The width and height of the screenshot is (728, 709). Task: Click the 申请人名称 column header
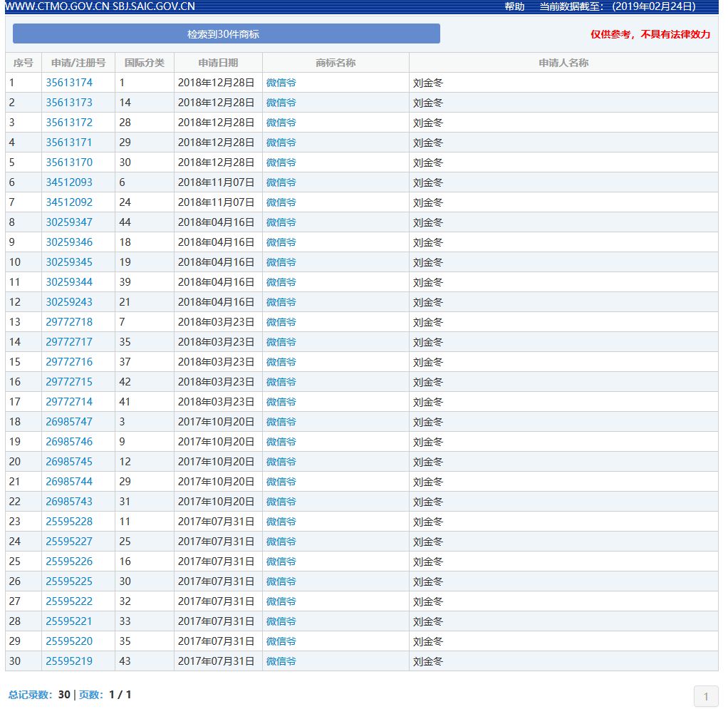pyautogui.click(x=563, y=63)
